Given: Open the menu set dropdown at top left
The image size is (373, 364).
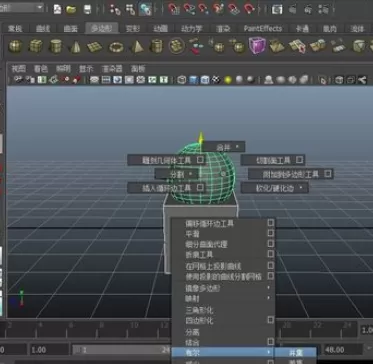Looking at the screenshot, I should coord(22,7).
